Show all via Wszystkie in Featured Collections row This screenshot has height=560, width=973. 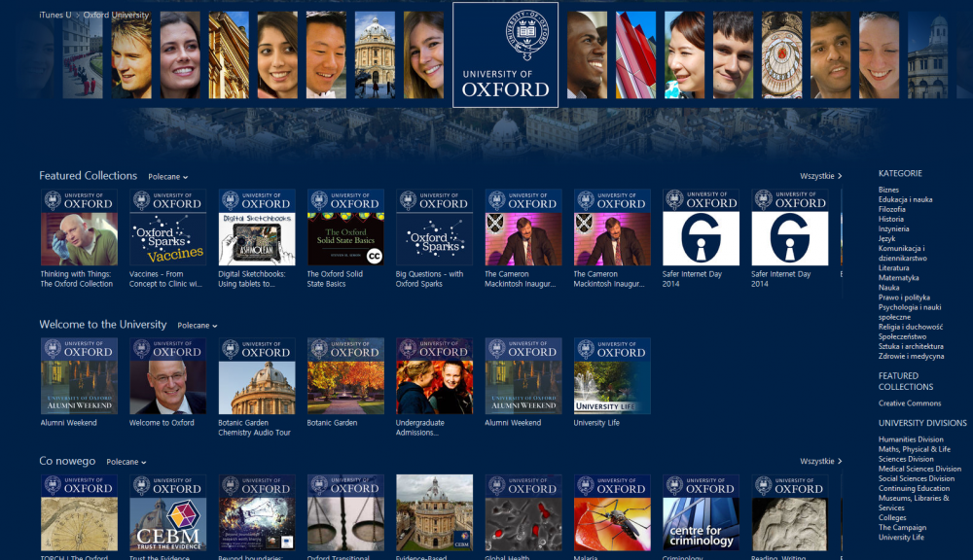pyautogui.click(x=820, y=176)
